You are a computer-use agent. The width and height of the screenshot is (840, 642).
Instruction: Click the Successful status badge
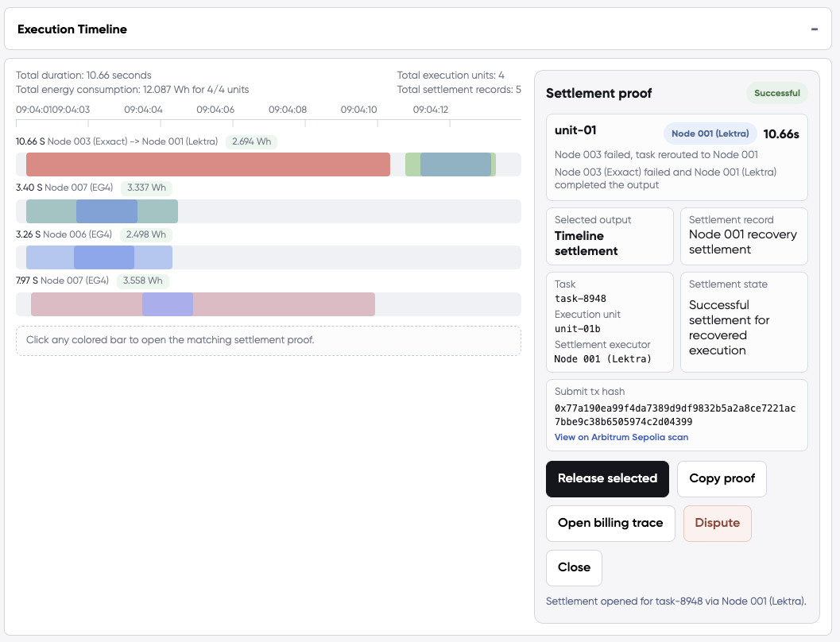coord(776,93)
